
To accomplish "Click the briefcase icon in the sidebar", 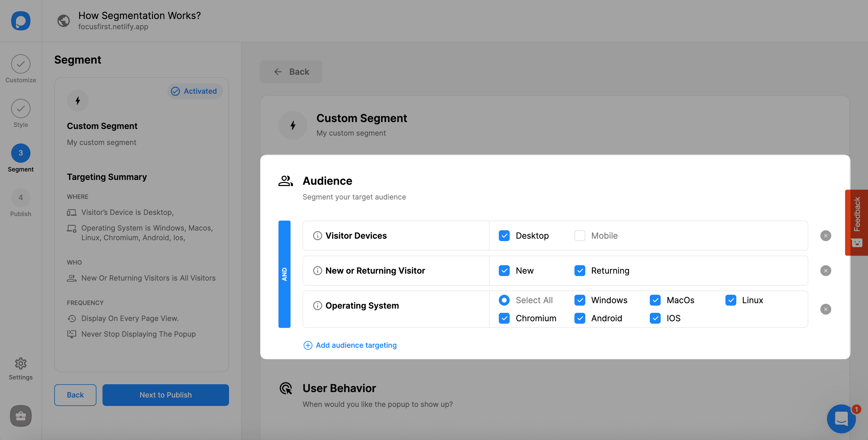I will click(x=20, y=416).
